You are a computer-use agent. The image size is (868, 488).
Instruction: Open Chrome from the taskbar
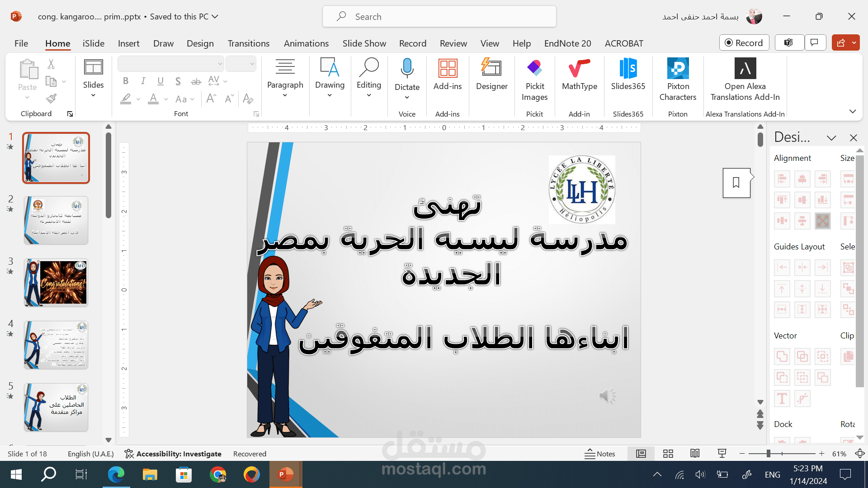218,474
